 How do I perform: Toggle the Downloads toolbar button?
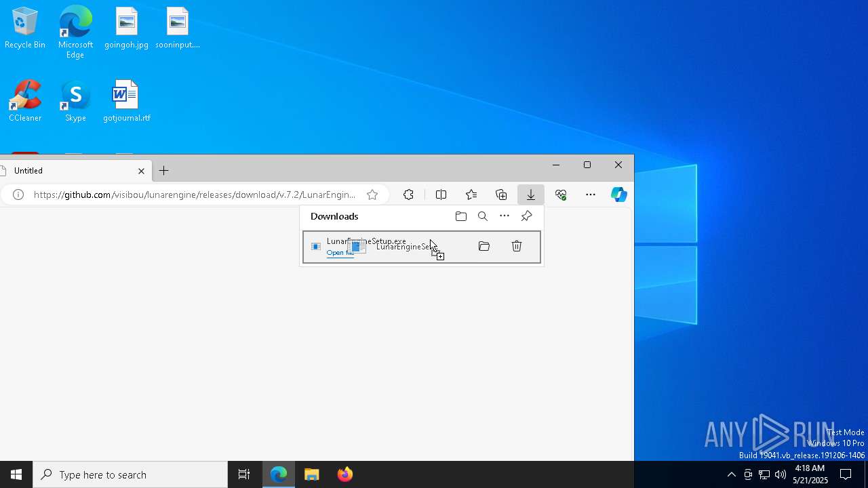(x=531, y=195)
